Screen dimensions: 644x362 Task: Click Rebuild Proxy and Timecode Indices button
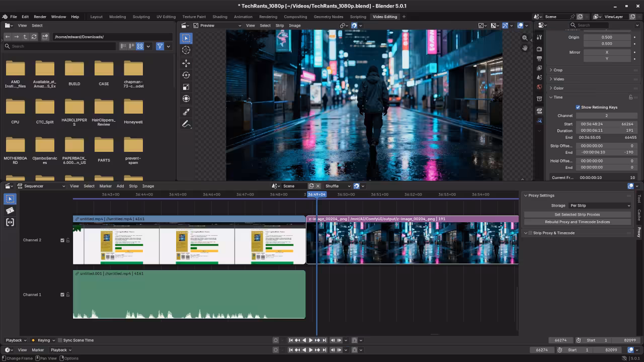click(x=577, y=222)
